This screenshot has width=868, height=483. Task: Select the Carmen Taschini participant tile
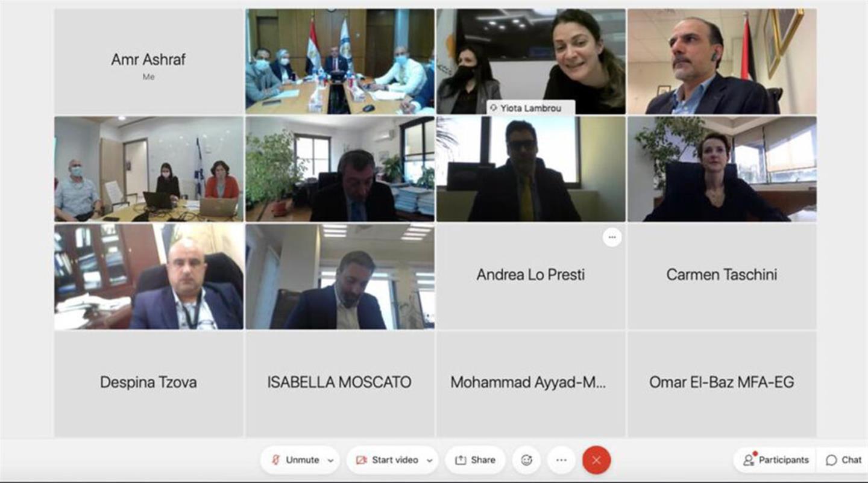click(x=722, y=276)
